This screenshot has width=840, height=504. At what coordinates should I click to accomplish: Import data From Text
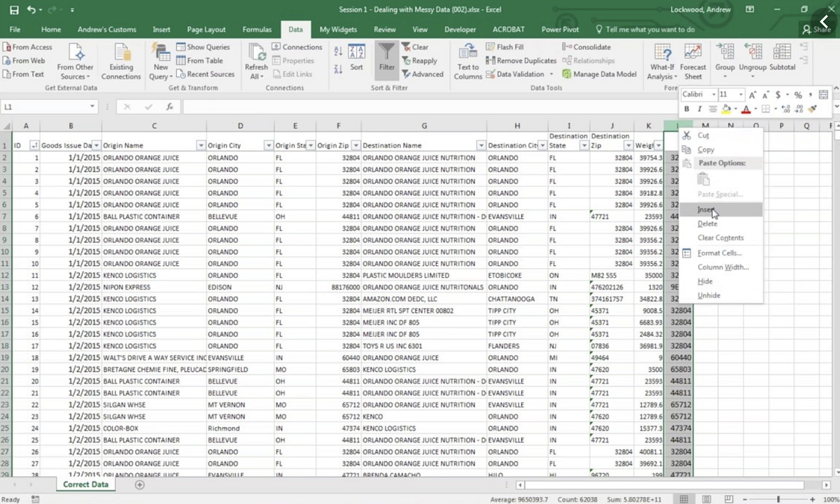(23, 74)
